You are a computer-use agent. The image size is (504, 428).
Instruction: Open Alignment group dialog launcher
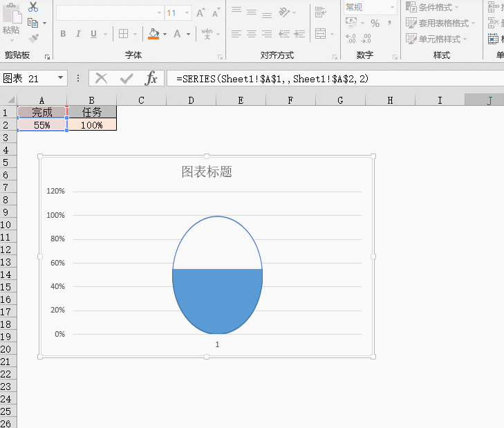coord(335,57)
